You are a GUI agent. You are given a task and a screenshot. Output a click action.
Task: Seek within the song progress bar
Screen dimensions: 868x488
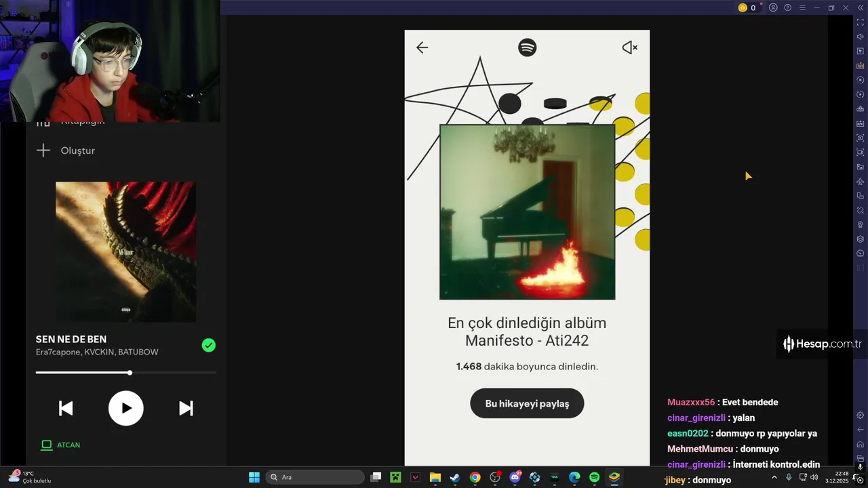(x=126, y=373)
